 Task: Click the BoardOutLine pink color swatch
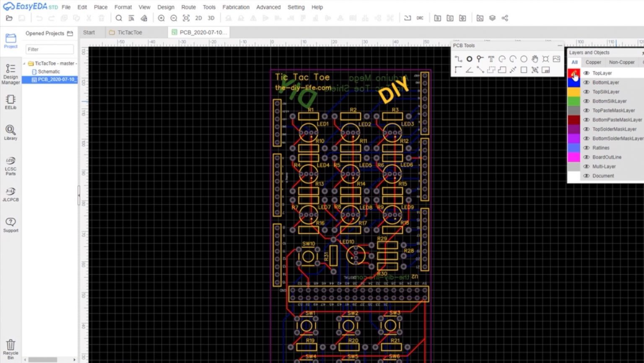click(x=574, y=157)
